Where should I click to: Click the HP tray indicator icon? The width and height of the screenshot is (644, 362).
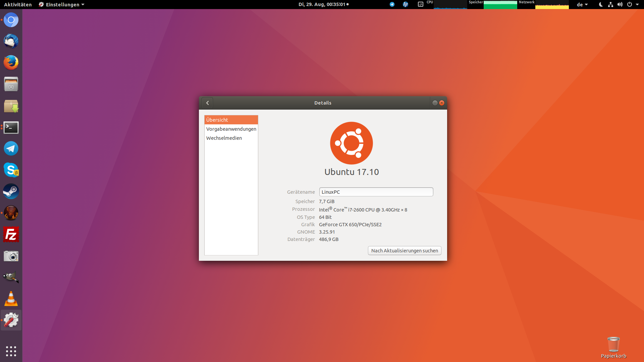click(405, 4)
